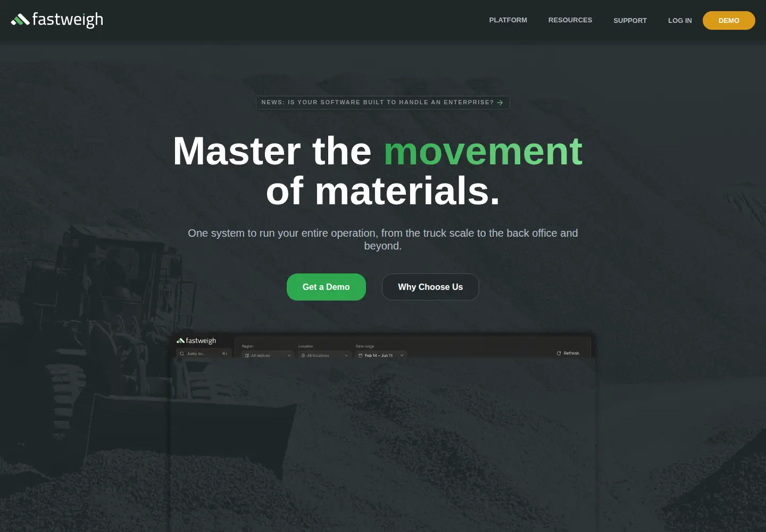766x532 pixels.
Task: Open the Support menu item
Action: [630, 20]
